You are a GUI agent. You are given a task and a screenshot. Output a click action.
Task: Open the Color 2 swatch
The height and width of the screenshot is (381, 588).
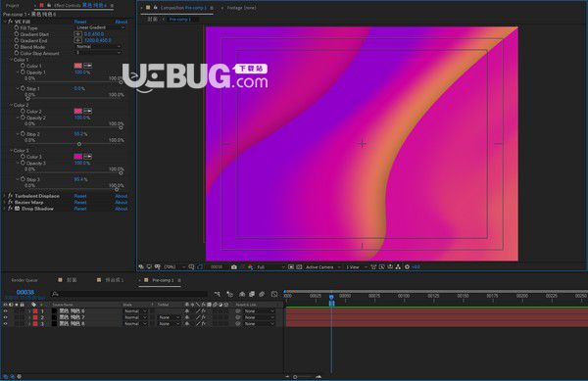pyautogui.click(x=78, y=111)
